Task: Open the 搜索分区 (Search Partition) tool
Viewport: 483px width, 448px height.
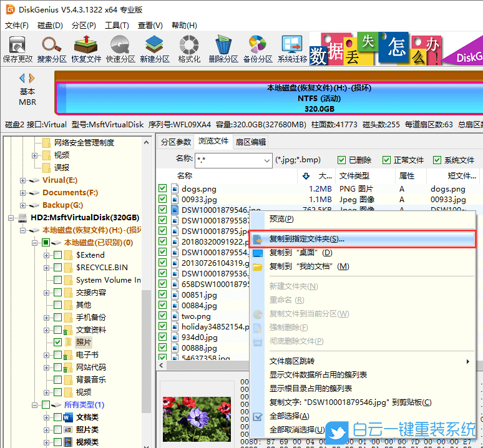Action: point(52,48)
